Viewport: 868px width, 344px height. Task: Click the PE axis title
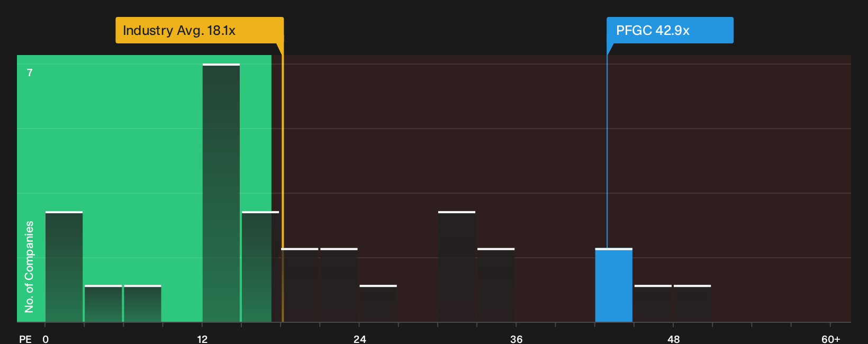point(25,339)
